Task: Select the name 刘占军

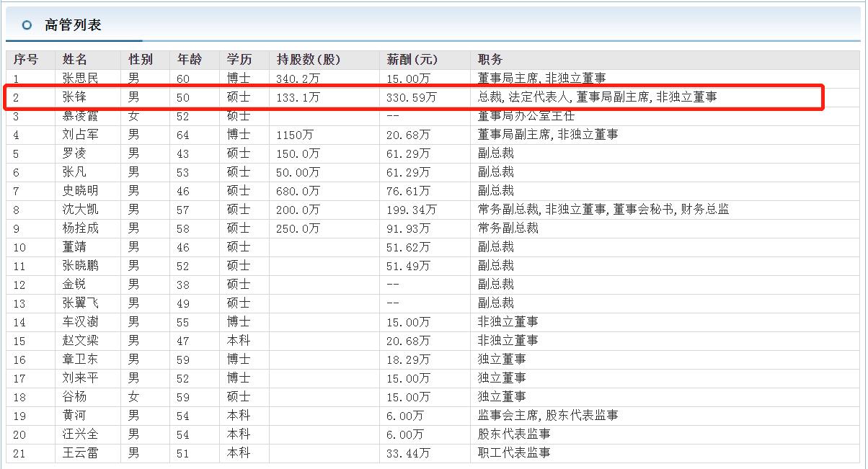Action: point(81,135)
